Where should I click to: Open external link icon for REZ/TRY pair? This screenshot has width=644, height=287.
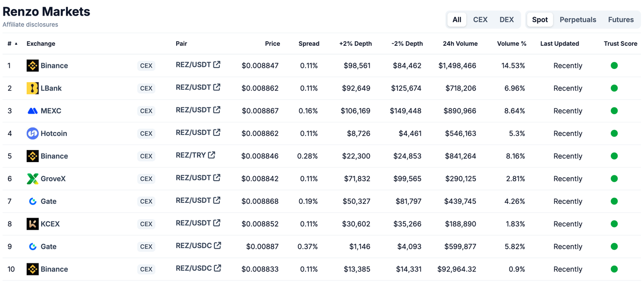pos(212,155)
